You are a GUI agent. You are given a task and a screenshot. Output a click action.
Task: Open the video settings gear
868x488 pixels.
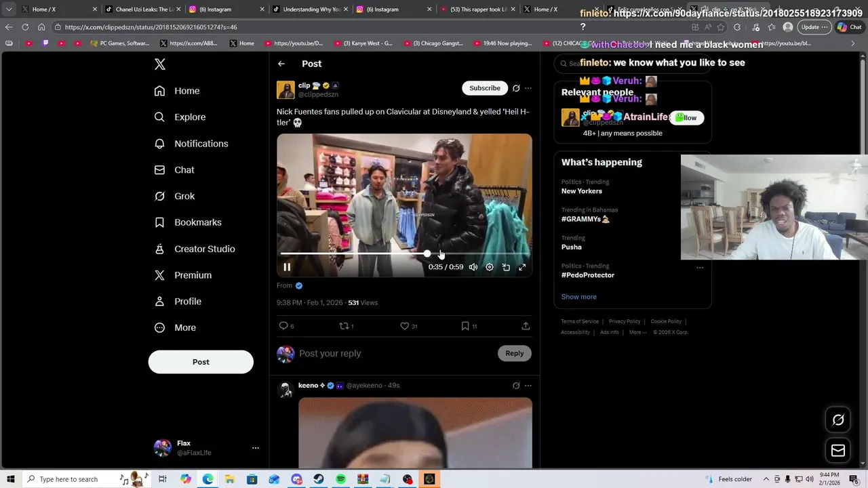point(490,267)
